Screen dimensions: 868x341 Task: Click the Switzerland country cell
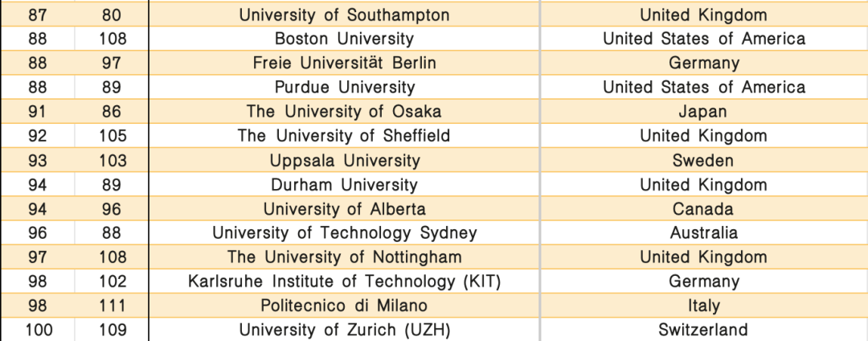click(704, 330)
